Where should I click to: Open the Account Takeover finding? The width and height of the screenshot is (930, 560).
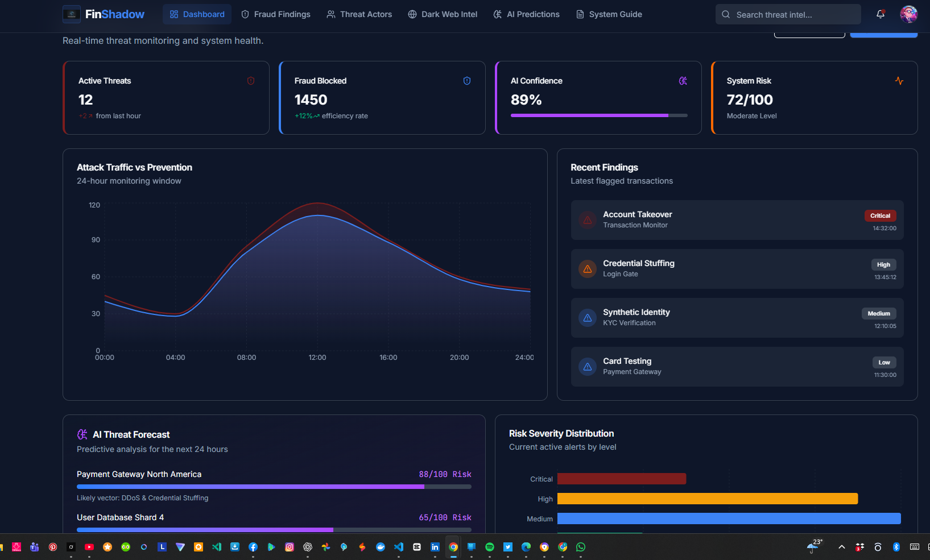point(737,220)
